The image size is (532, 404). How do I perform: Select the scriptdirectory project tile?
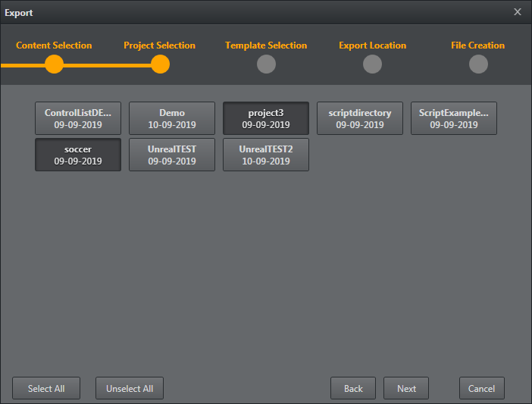(360, 118)
